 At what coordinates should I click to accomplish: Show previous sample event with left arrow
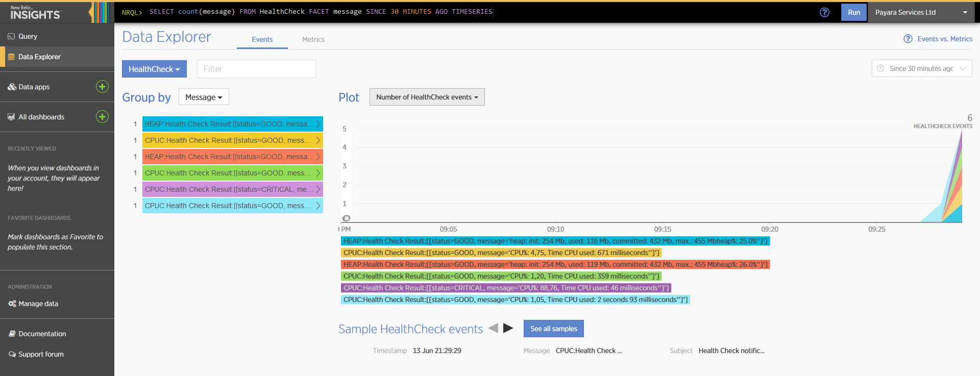(493, 328)
